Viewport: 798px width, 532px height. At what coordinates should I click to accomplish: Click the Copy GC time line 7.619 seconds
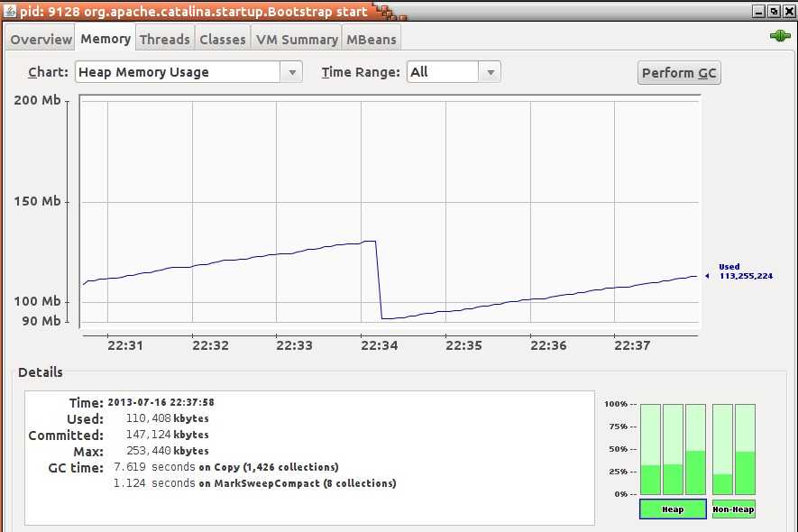pyautogui.click(x=226, y=467)
